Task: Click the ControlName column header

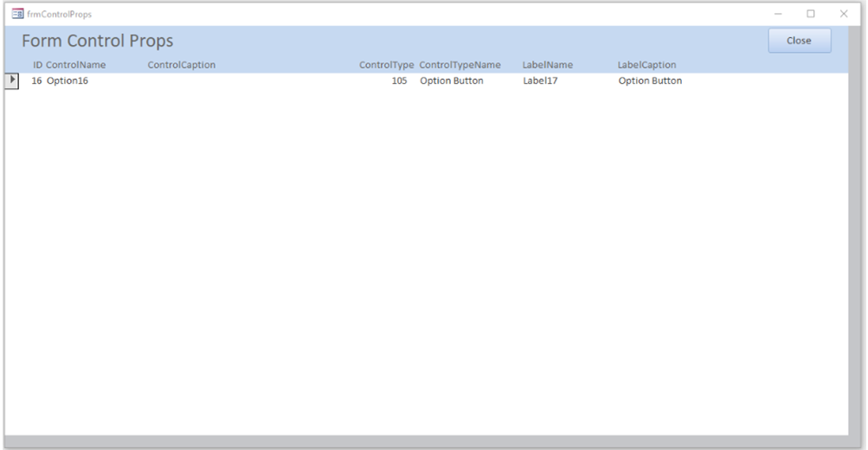Action: coord(76,65)
